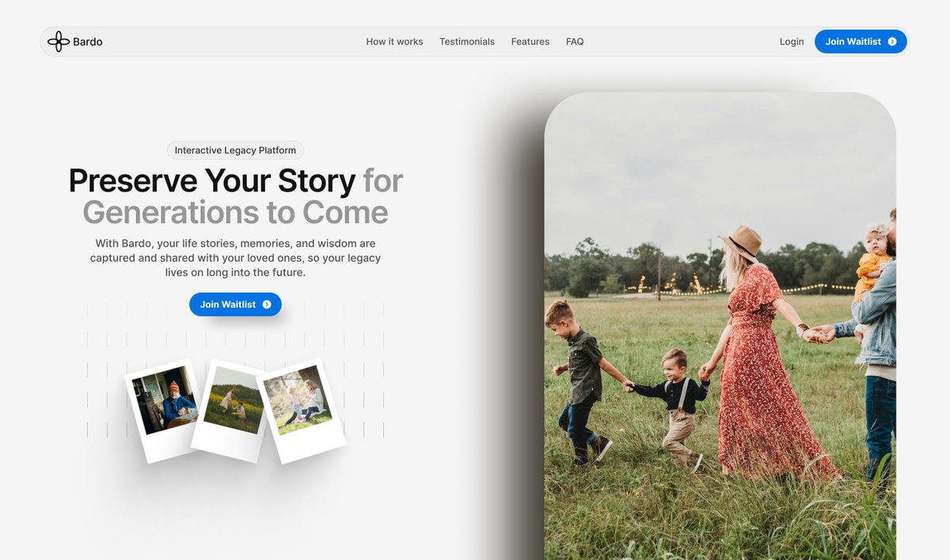The image size is (950, 560).
Task: Click the Bardo flower logo icon
Action: click(x=58, y=42)
